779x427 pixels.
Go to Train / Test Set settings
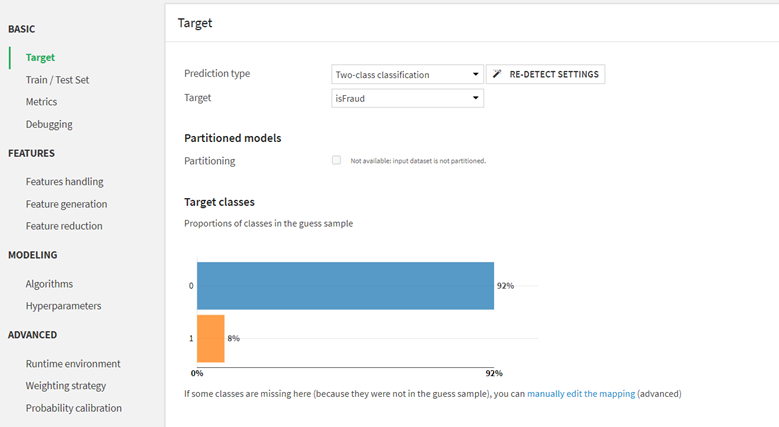57,80
